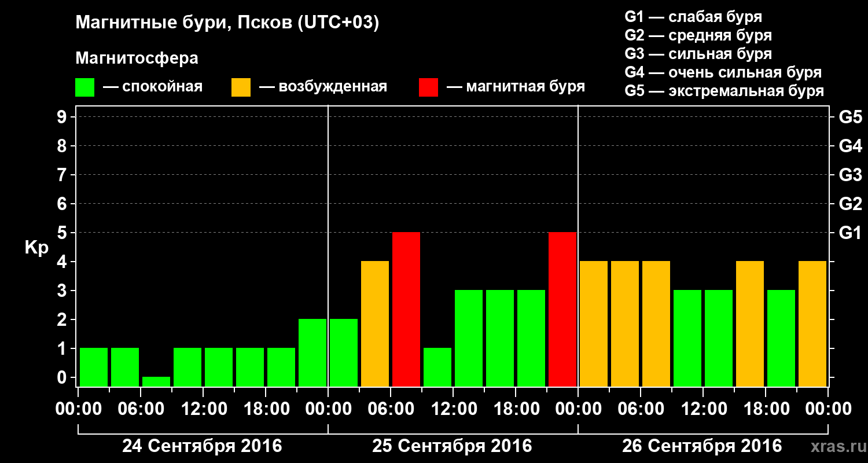The width and height of the screenshot is (868, 463).
Task: Click the first orange bar of 26 Сентября
Action: click(x=594, y=324)
